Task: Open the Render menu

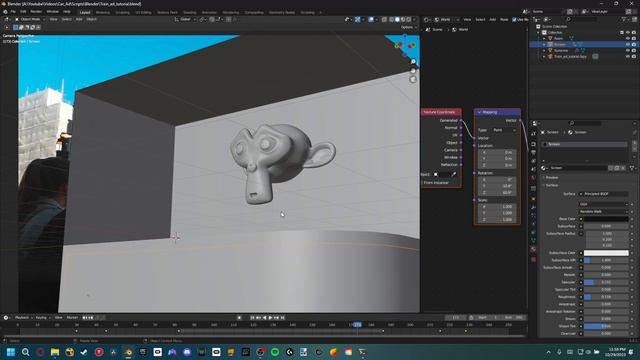Action: click(x=36, y=12)
